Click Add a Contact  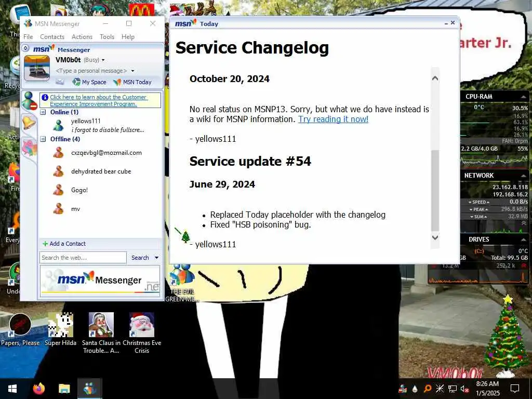pos(64,244)
